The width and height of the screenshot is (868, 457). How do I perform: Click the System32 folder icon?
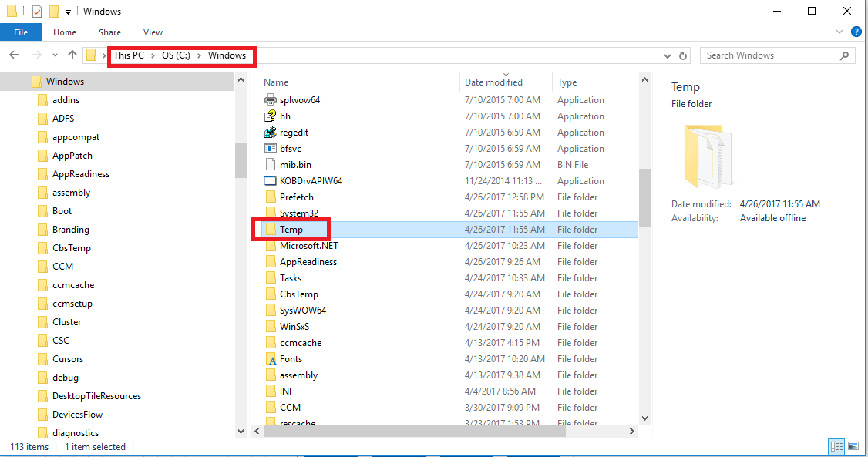pos(271,213)
